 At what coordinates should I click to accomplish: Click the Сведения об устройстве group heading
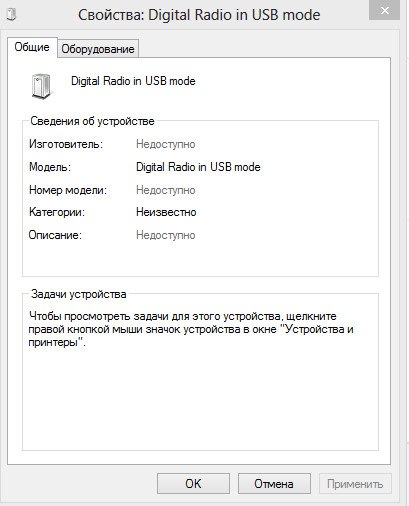coord(92,121)
